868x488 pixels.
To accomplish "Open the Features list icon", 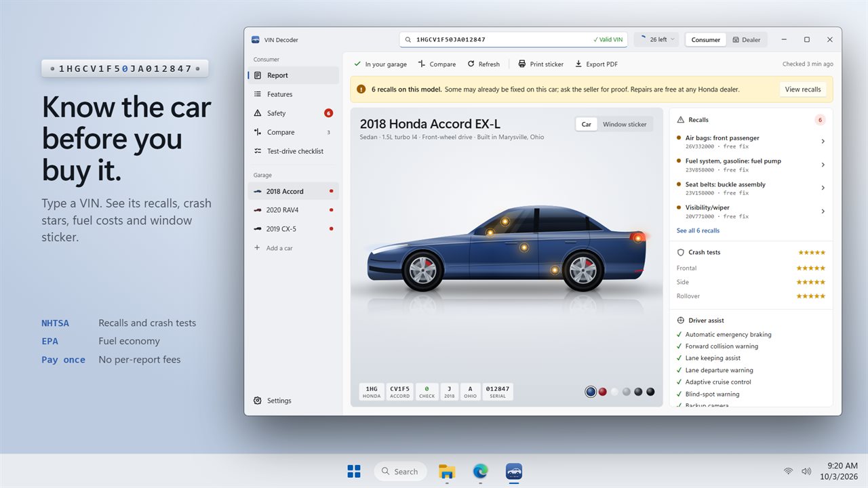I will tap(258, 94).
